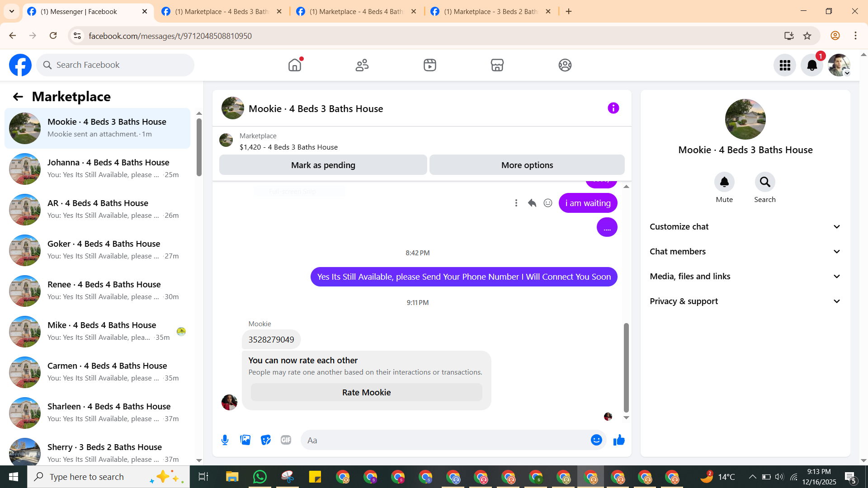Mark the listing as pending
Screen dimensions: 868x488
(x=323, y=165)
